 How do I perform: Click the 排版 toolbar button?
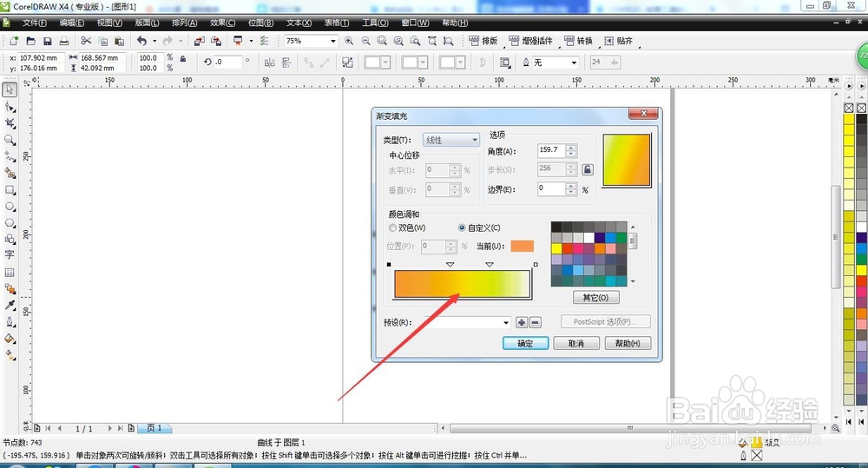point(483,41)
